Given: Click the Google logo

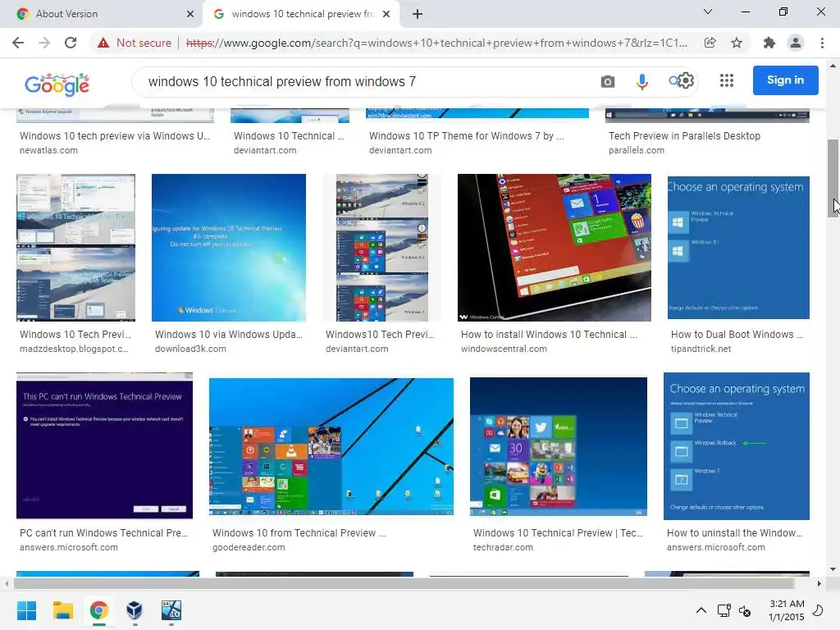Looking at the screenshot, I should (x=57, y=84).
